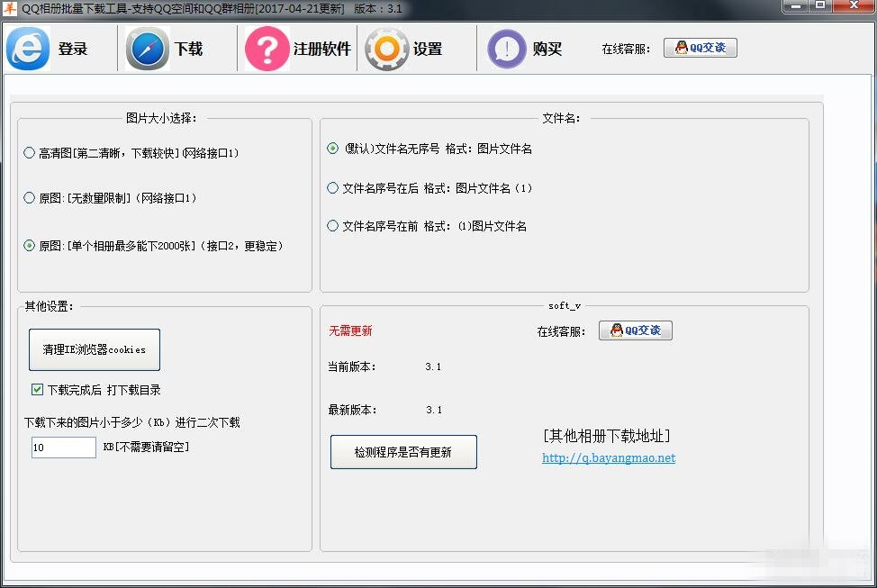Viewport: 877px width, 588px height.
Task: Click the top toolbar QQ交谈 button
Action: pyautogui.click(x=701, y=48)
